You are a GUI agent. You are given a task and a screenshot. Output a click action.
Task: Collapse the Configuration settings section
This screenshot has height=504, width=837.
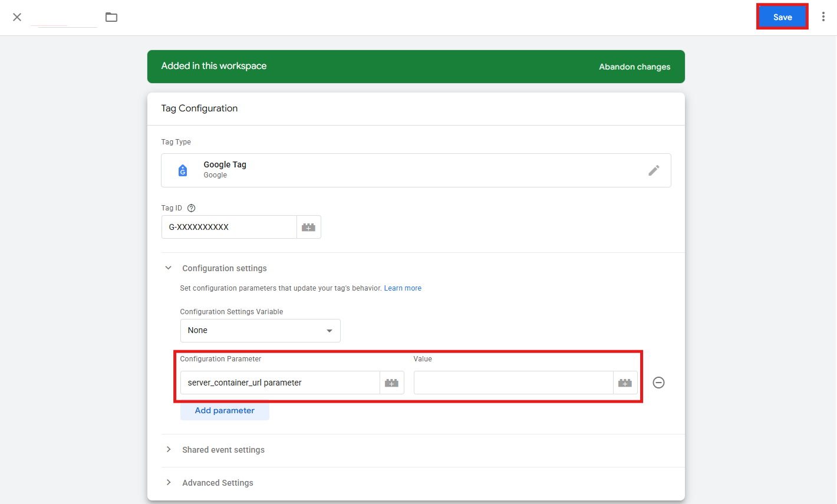pyautogui.click(x=169, y=268)
